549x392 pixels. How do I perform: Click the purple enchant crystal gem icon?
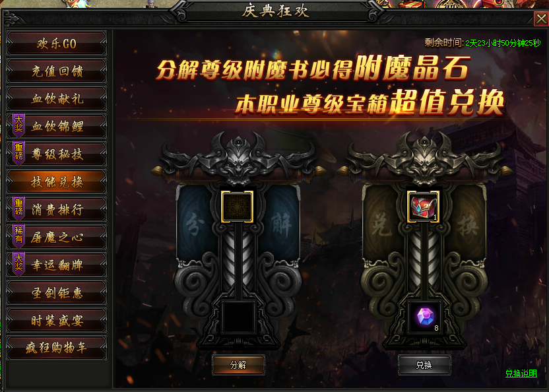point(424,317)
